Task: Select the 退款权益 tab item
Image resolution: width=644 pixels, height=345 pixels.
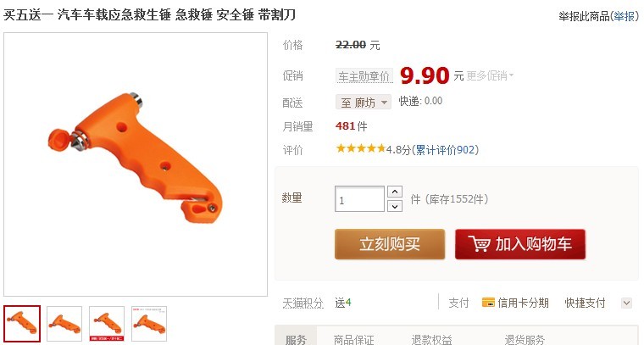Action: (431, 340)
